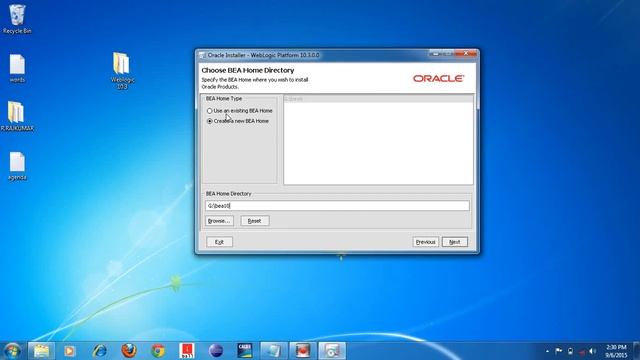Viewport: 640px width, 360px height.
Task: Launch Google Chrome from taskbar
Action: tap(158, 351)
